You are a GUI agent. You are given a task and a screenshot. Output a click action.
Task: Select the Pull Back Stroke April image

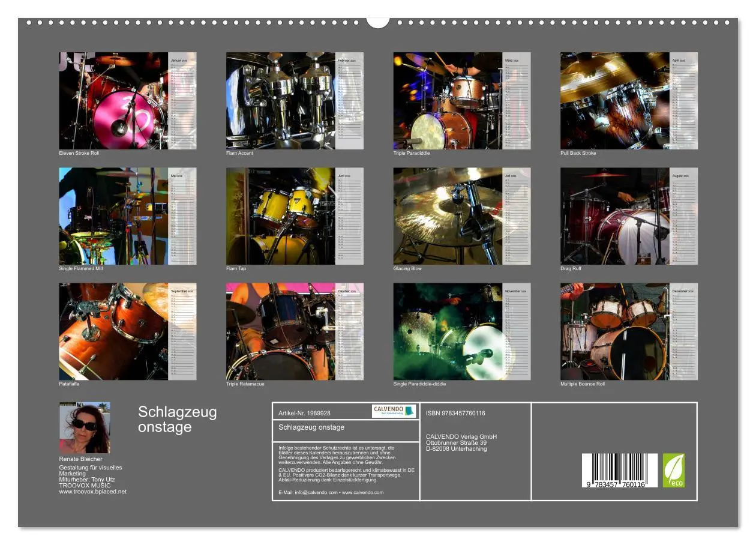[629, 101]
